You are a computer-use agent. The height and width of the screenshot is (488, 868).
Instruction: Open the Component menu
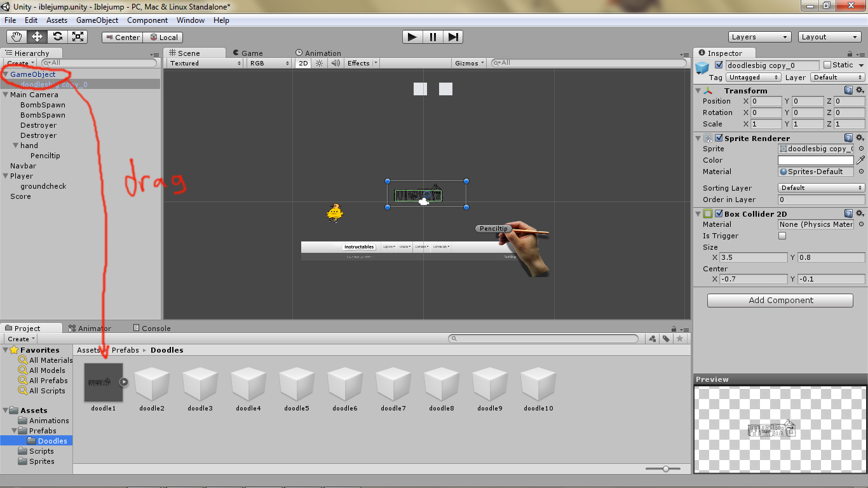[147, 20]
